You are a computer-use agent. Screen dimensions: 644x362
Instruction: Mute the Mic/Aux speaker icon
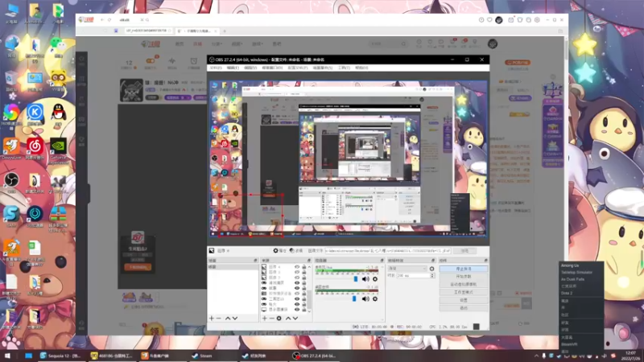tap(365, 279)
